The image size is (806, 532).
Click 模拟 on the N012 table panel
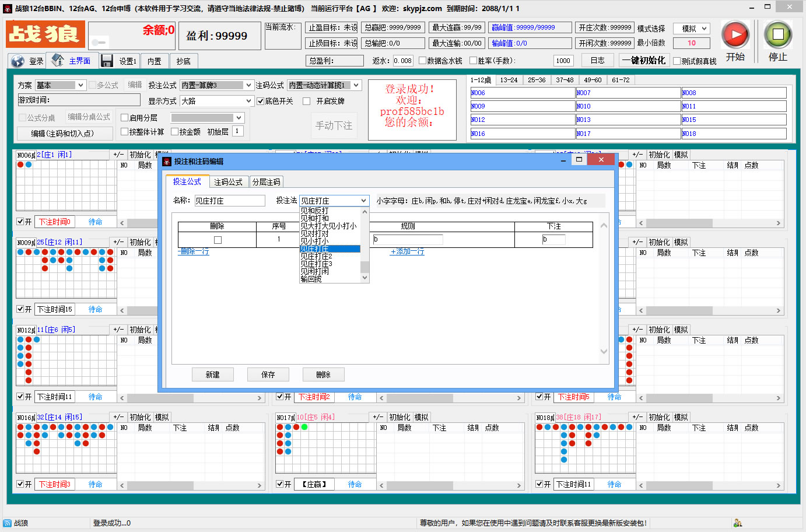(x=162, y=329)
